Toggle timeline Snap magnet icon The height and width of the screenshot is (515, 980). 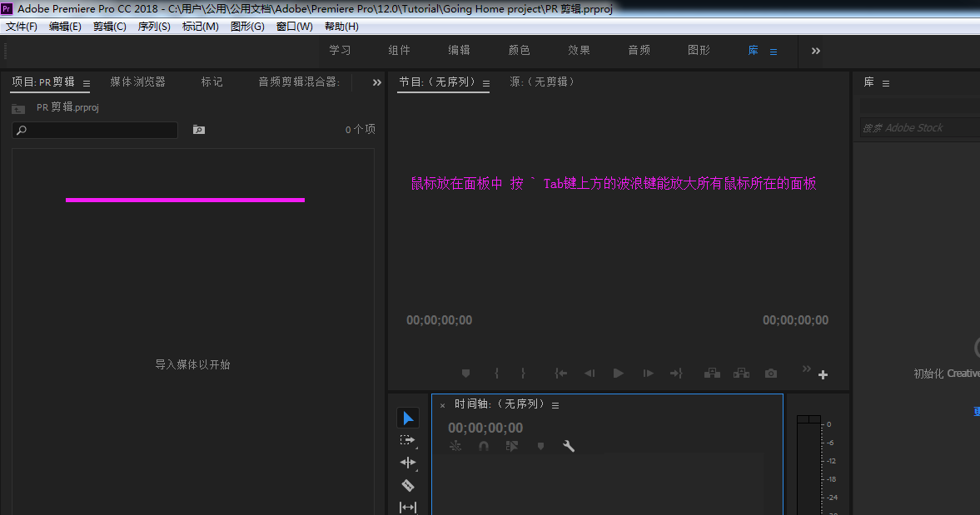tap(484, 446)
